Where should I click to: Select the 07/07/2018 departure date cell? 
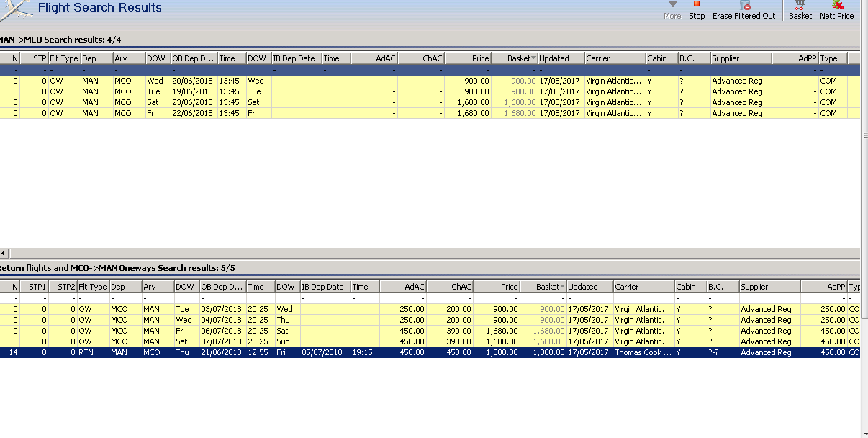pos(222,341)
